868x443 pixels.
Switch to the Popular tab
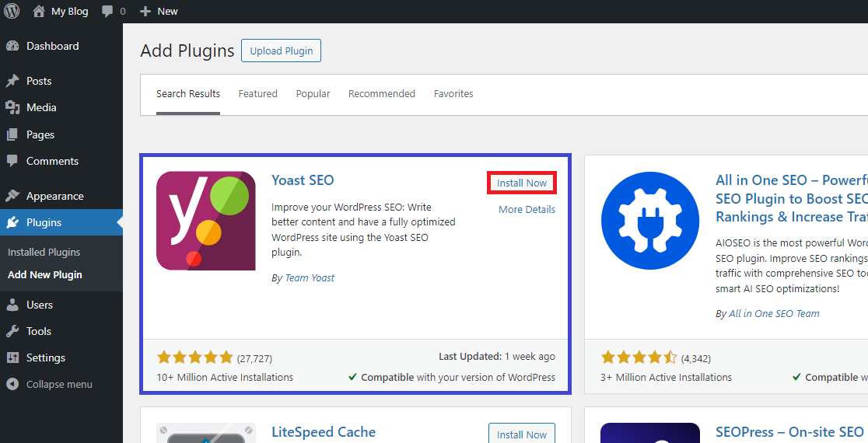[x=313, y=94]
